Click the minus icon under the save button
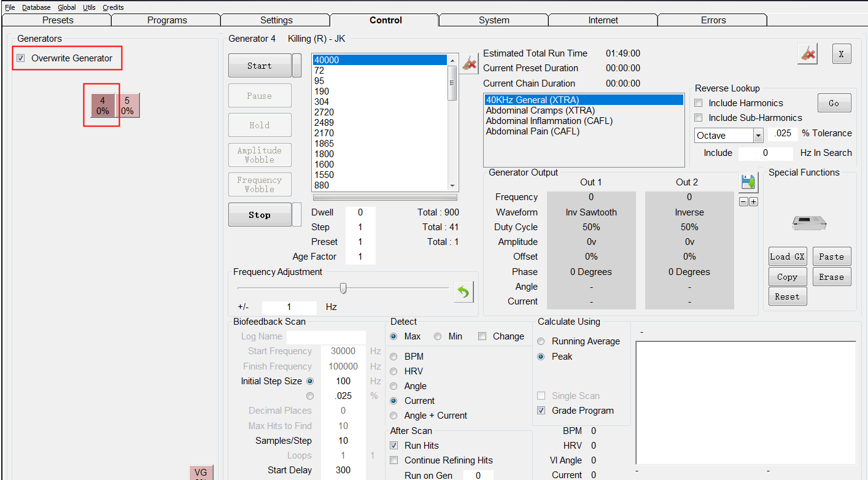This screenshot has width=868, height=480. pyautogui.click(x=743, y=202)
